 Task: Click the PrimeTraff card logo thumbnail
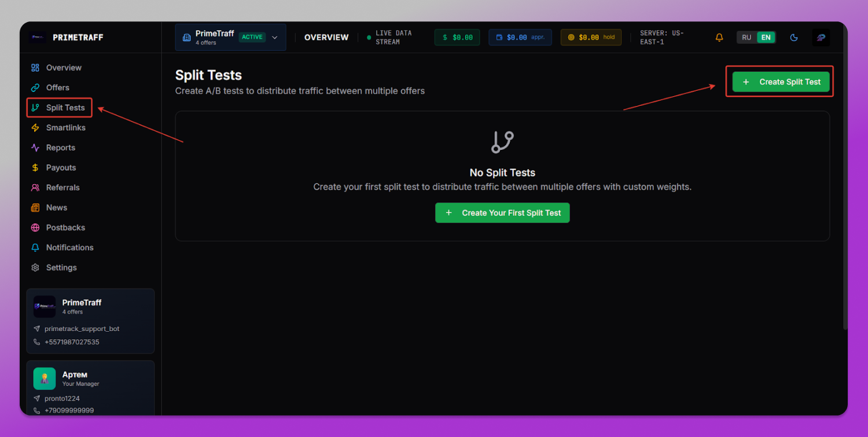pos(45,306)
